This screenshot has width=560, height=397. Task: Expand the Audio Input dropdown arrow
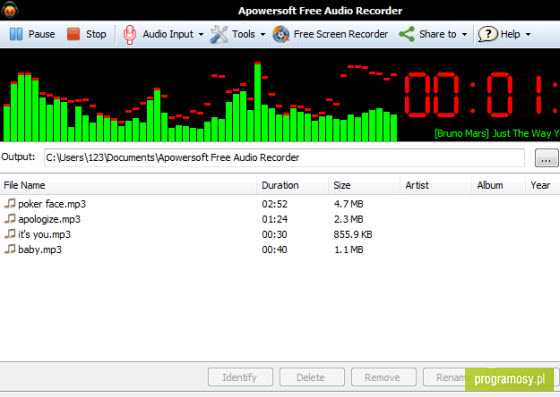click(x=201, y=35)
